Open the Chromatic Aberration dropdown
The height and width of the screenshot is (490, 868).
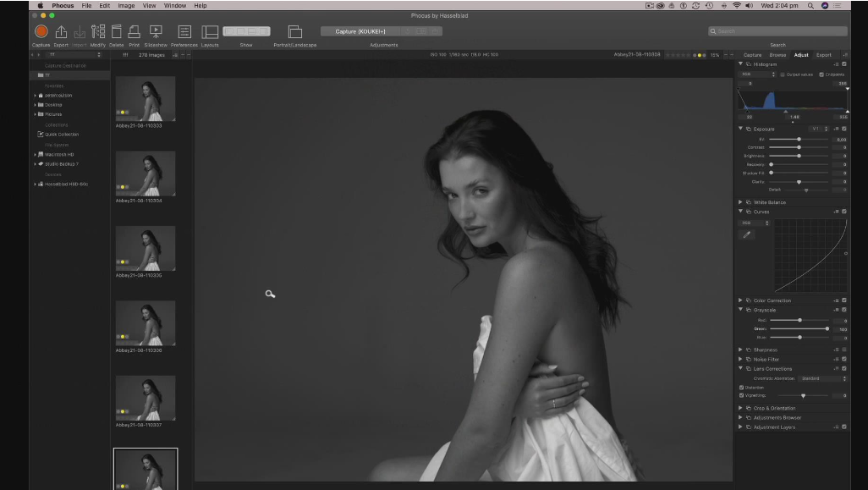[822, 378]
